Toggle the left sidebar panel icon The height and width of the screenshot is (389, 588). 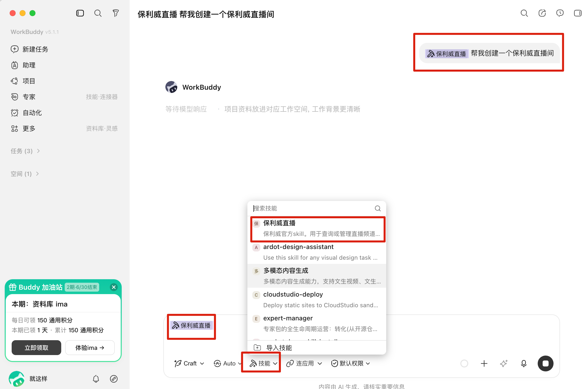click(80, 13)
